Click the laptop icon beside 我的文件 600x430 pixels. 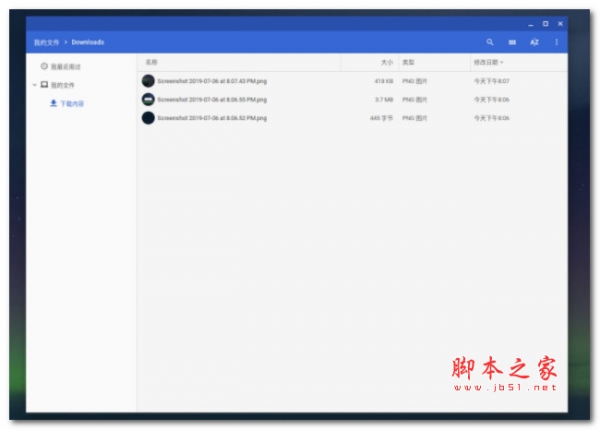click(x=44, y=85)
